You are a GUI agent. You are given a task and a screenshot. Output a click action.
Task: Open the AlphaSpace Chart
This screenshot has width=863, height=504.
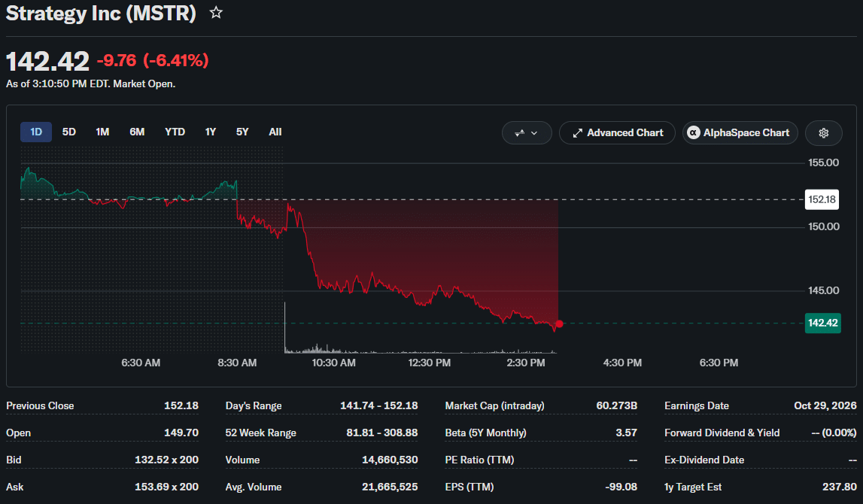(x=740, y=133)
